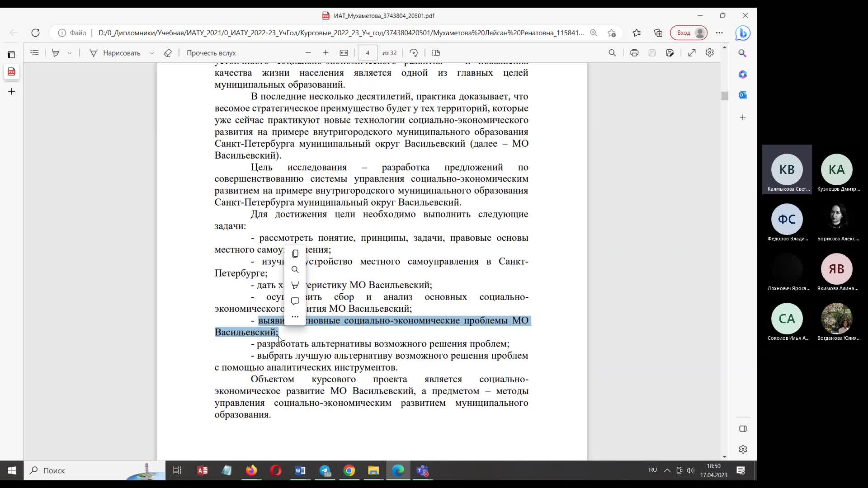Open PDF viewer settings gear
The width and height of the screenshot is (868, 488).
pyautogui.click(x=710, y=53)
